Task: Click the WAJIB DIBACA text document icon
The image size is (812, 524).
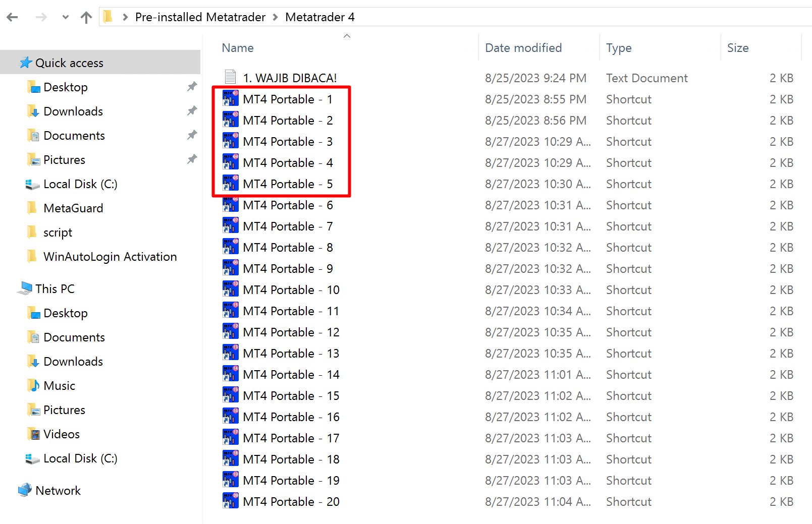Action: coord(230,77)
